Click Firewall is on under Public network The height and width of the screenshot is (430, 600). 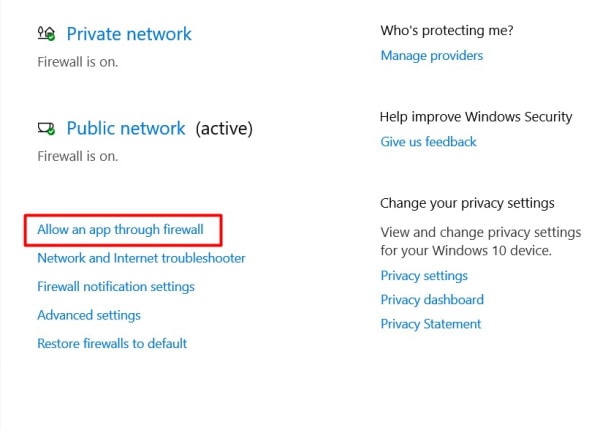78,156
